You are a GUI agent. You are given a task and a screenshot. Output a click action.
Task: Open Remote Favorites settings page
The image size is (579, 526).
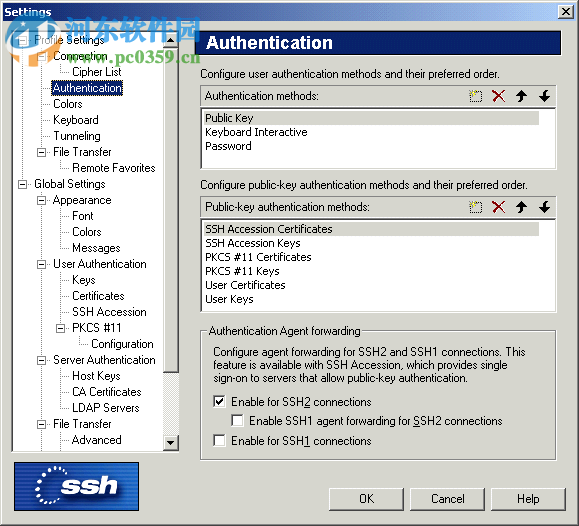tap(114, 168)
